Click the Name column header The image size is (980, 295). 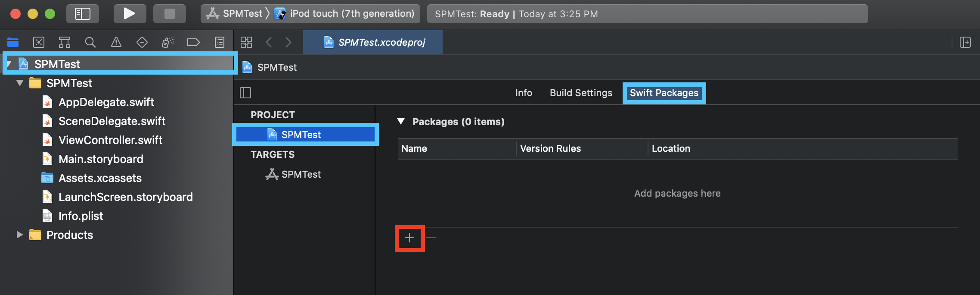[x=456, y=148]
